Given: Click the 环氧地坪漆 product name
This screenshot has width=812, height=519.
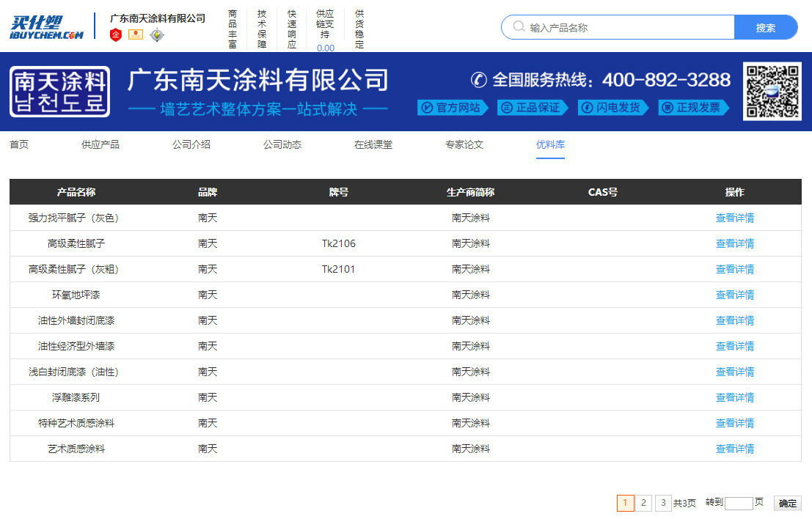Looking at the screenshot, I should pos(76,295).
